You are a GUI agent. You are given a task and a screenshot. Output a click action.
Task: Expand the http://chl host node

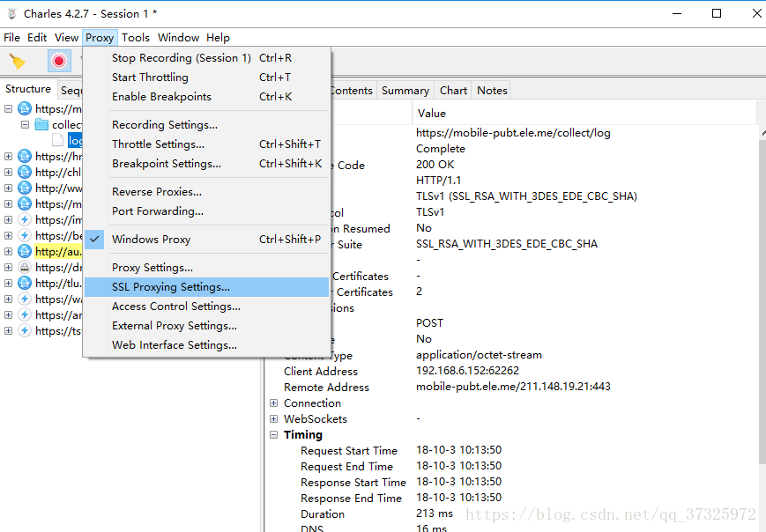click(8, 172)
